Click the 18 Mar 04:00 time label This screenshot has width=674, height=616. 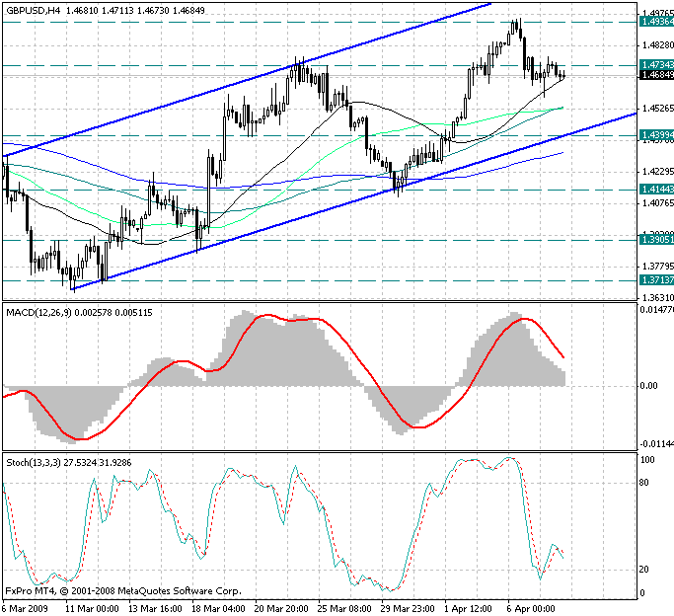(x=218, y=609)
